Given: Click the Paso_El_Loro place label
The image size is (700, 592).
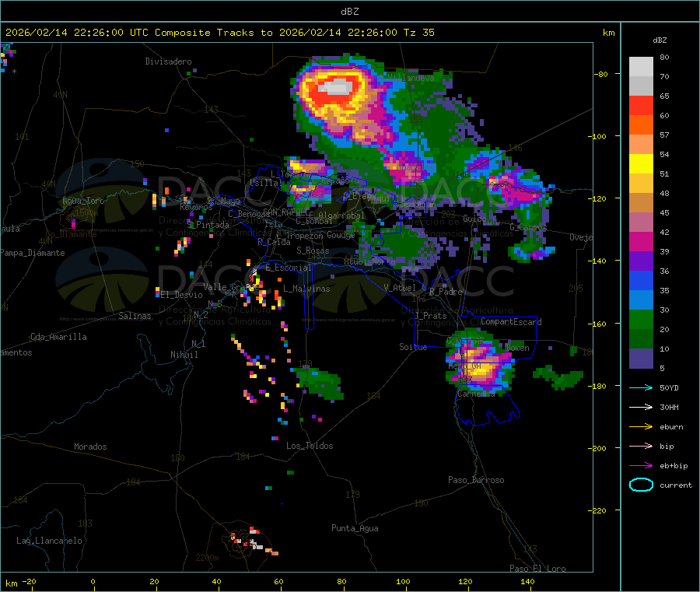Looking at the screenshot, I should 538,569.
